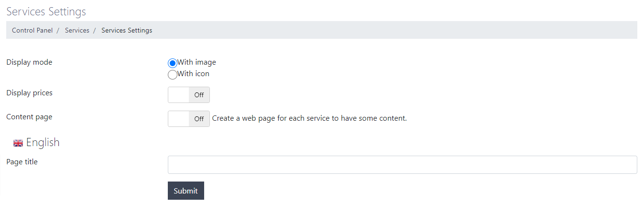
Task: Click the "With icon" label text
Action: pos(193,73)
